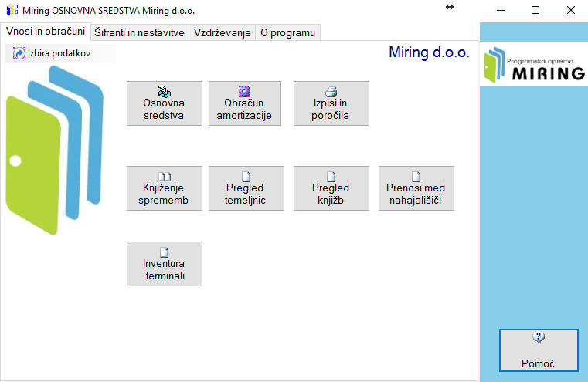Start Obračun amortizacije
This screenshot has height=382, width=588.
pyautogui.click(x=244, y=103)
